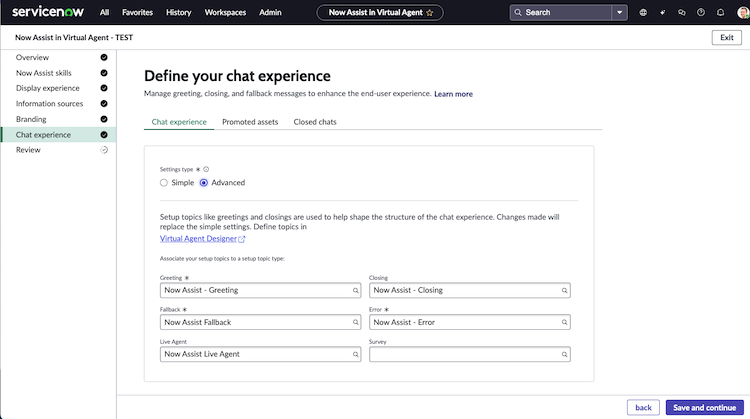Screen dimensions: 750x419
Task: Click the Information sources completed checkmark
Action: pos(104,104)
